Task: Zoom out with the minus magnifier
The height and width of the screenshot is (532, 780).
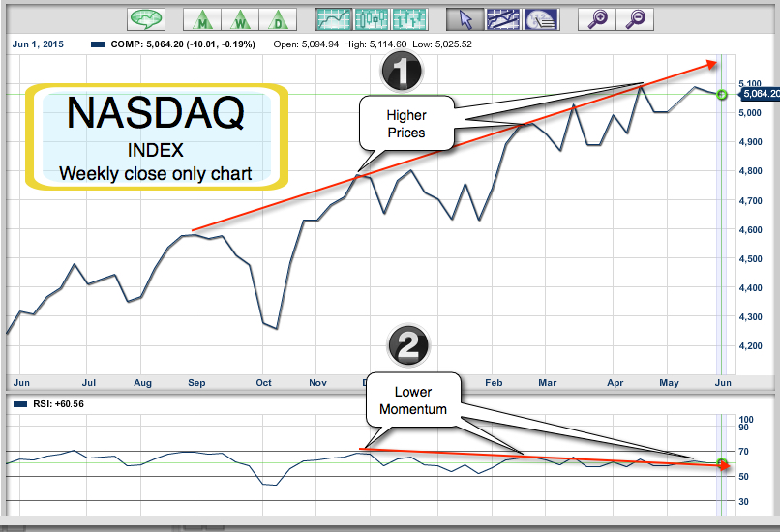Action: 635,19
